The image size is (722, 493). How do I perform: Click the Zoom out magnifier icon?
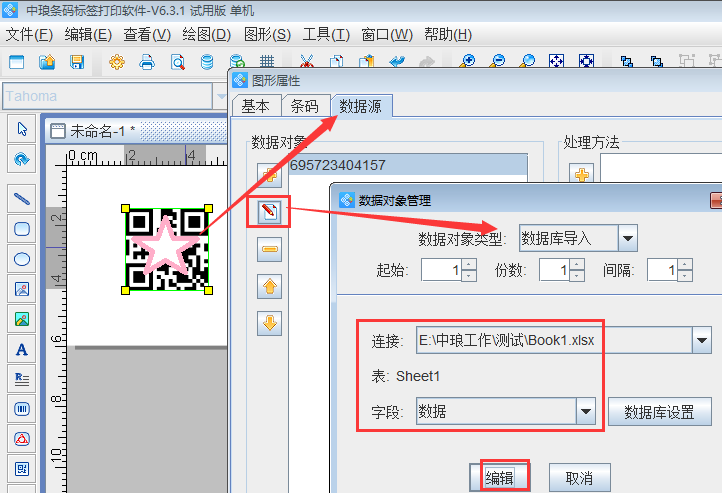point(497,61)
